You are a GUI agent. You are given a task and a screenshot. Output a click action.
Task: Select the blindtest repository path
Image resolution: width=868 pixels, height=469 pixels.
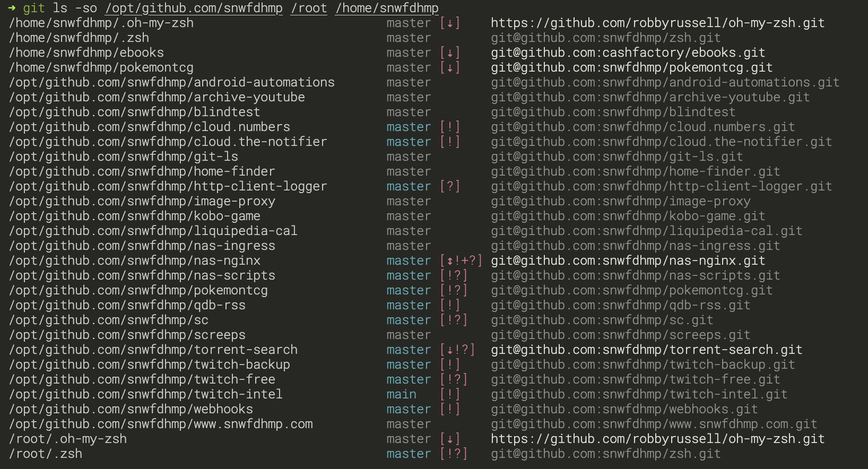[x=135, y=112]
